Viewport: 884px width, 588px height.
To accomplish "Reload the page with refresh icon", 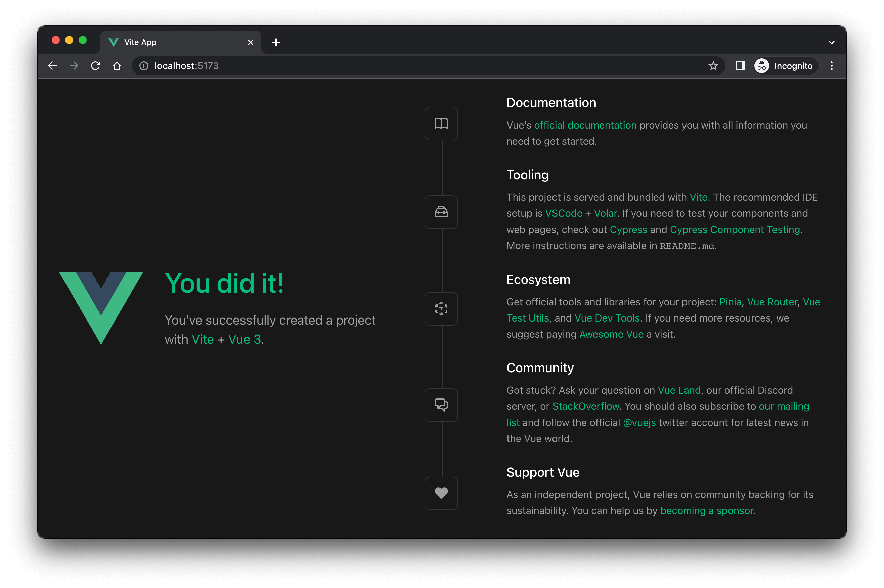I will point(96,66).
